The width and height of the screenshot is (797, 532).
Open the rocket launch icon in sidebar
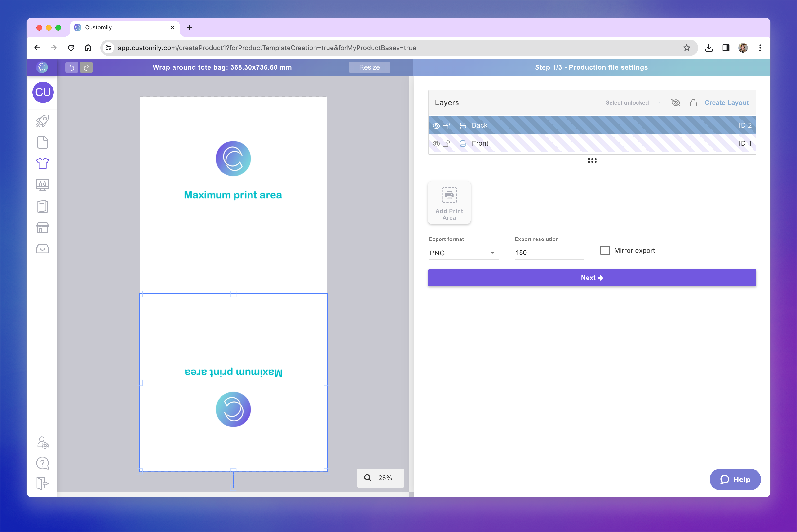click(x=42, y=121)
